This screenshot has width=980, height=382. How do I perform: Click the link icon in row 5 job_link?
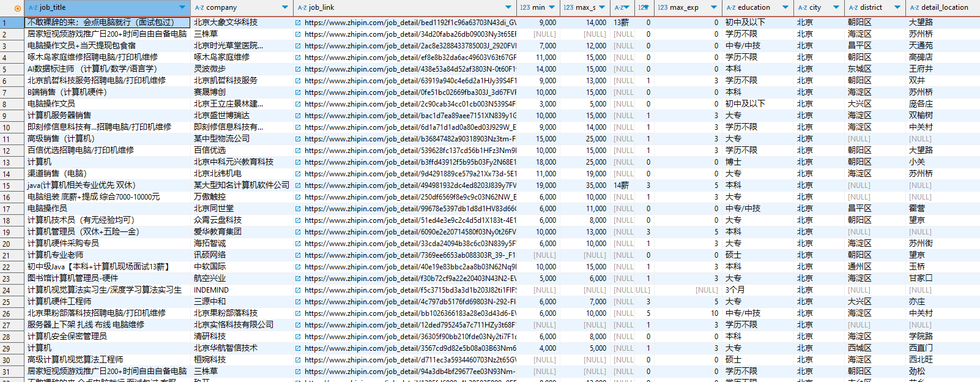click(298, 69)
